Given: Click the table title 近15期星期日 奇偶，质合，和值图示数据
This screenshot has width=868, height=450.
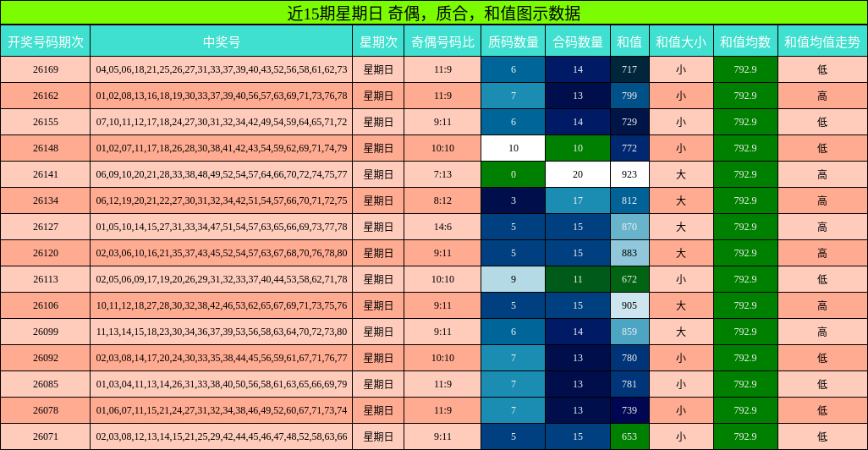Looking at the screenshot, I should (434, 13).
